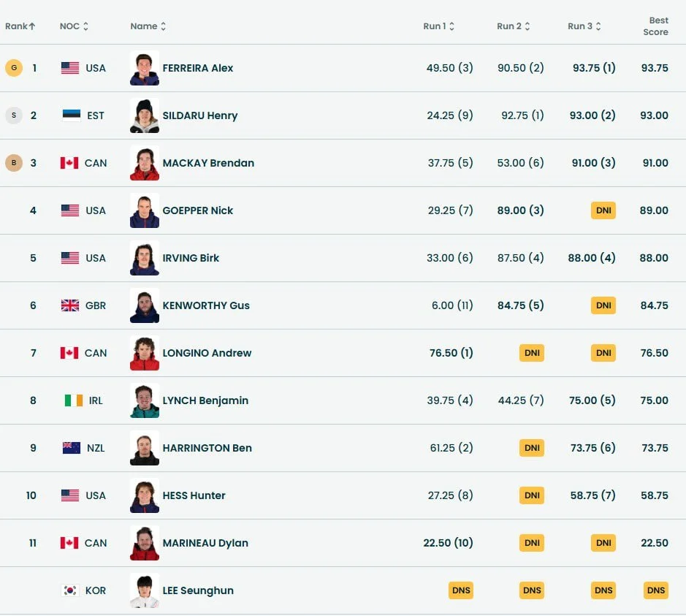This screenshot has height=616, width=686.
Task: Sort by NOC column header
Action: tap(74, 26)
